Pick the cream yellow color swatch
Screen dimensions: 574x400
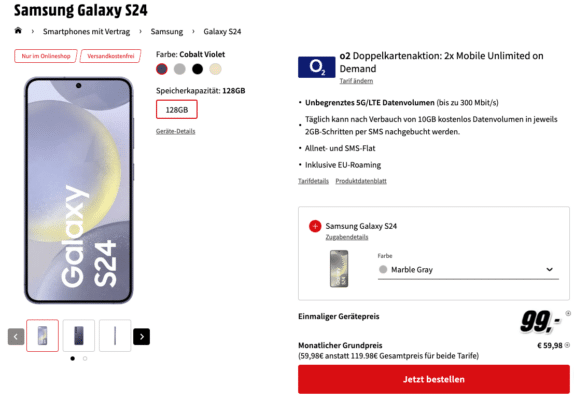click(x=215, y=69)
